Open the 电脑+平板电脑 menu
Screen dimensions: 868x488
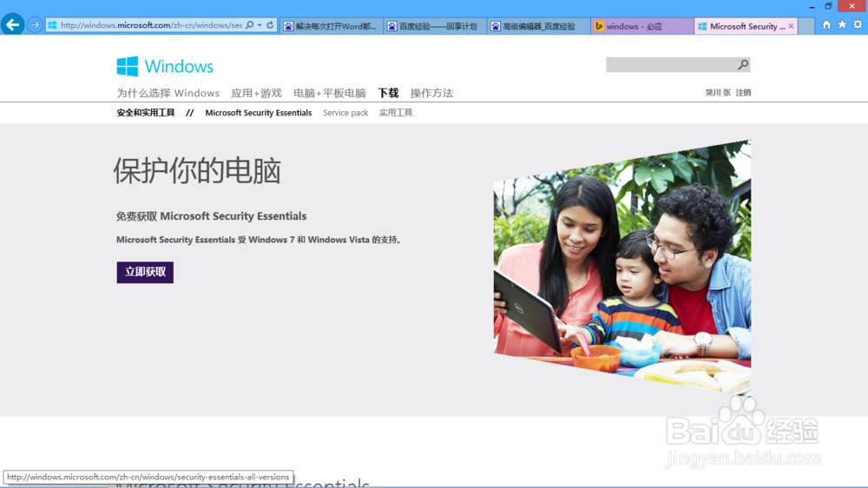coord(329,93)
